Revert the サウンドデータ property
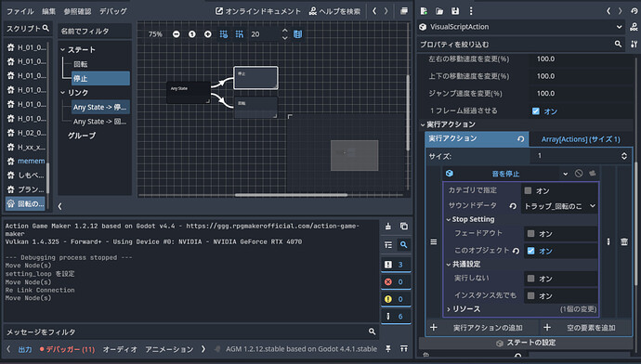The image size is (641, 364). pyautogui.click(x=513, y=206)
